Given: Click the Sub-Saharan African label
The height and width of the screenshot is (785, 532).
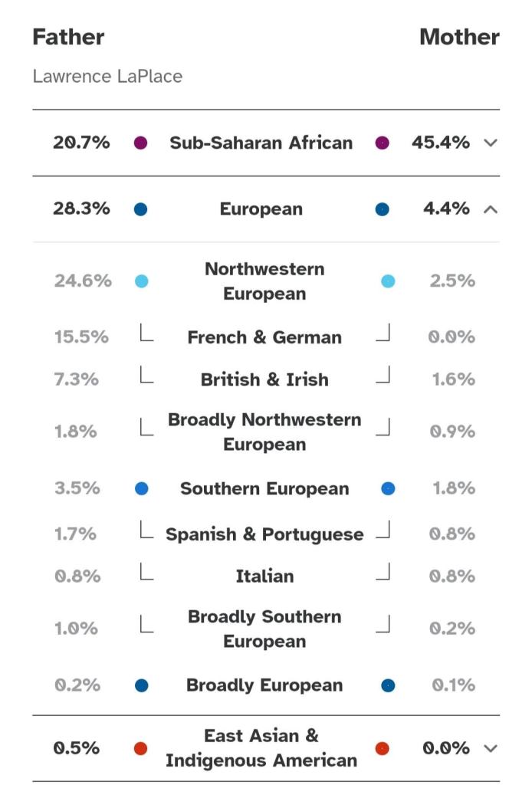Looking at the screenshot, I should click(x=261, y=143).
